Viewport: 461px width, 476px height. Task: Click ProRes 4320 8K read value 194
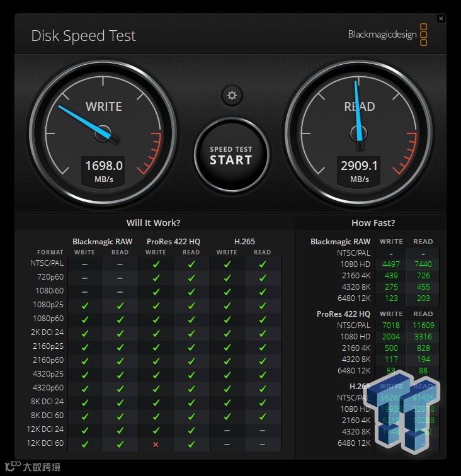pos(423,360)
